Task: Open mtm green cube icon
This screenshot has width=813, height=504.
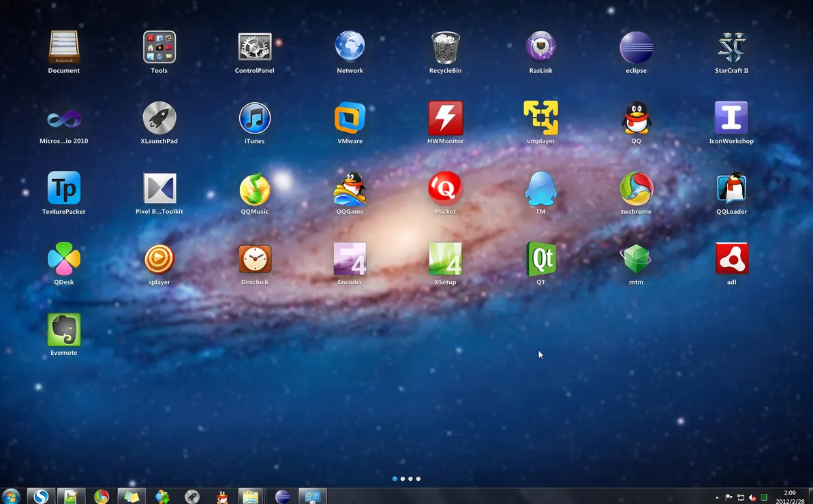Action: (x=636, y=259)
